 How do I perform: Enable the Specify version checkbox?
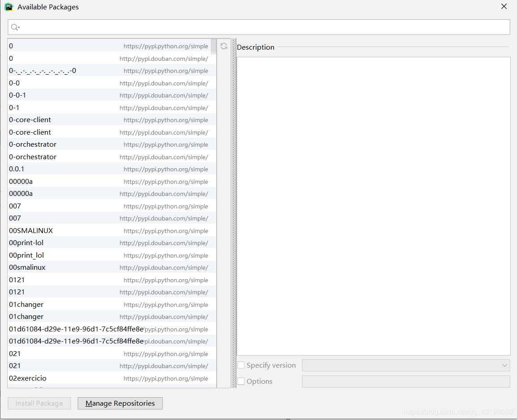[241, 365]
